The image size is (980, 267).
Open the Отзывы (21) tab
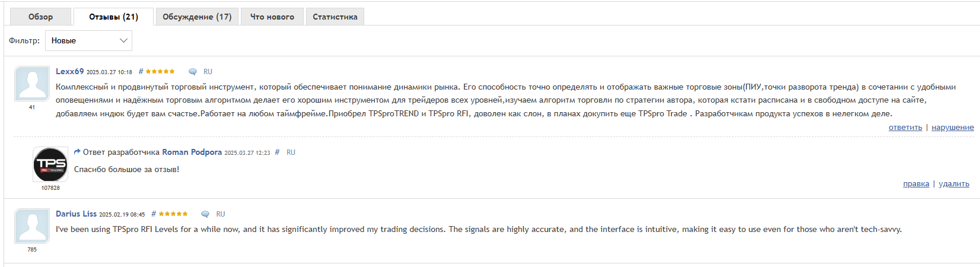113,17
